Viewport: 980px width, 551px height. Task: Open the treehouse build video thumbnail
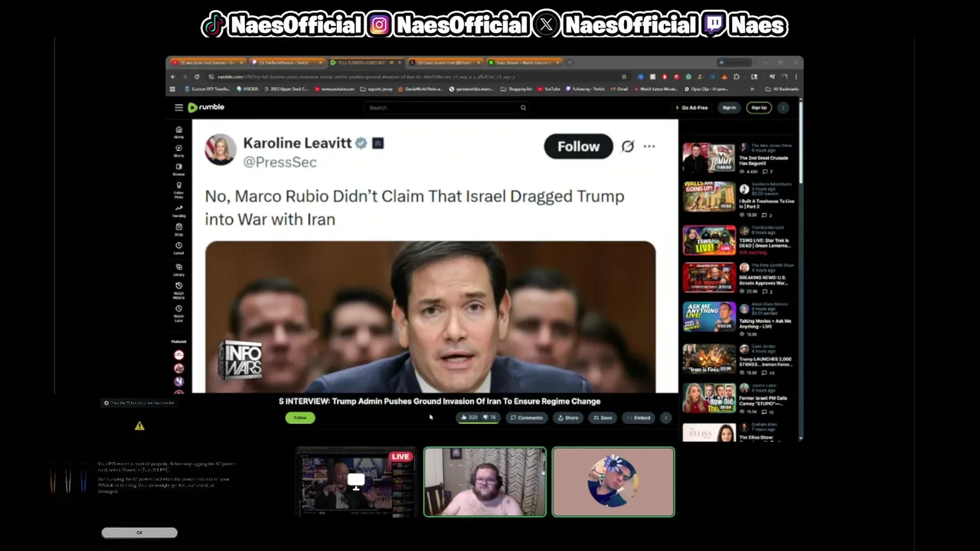tap(709, 197)
